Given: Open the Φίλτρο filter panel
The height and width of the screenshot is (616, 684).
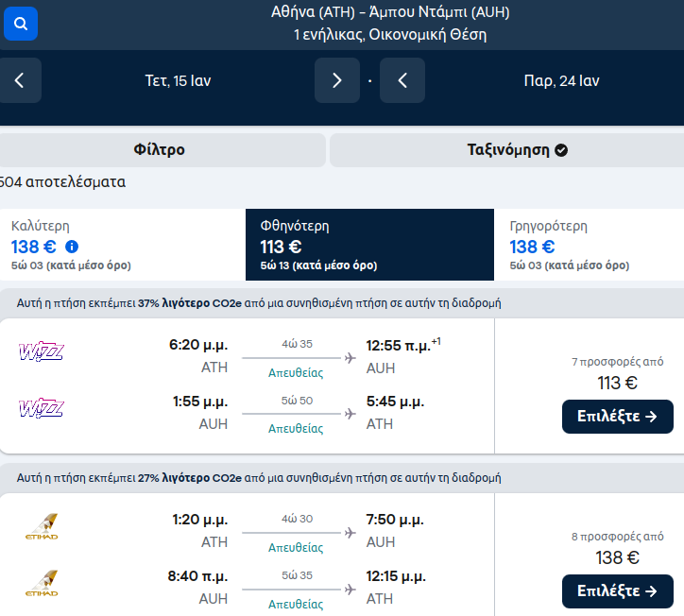Looking at the screenshot, I should point(160,150).
